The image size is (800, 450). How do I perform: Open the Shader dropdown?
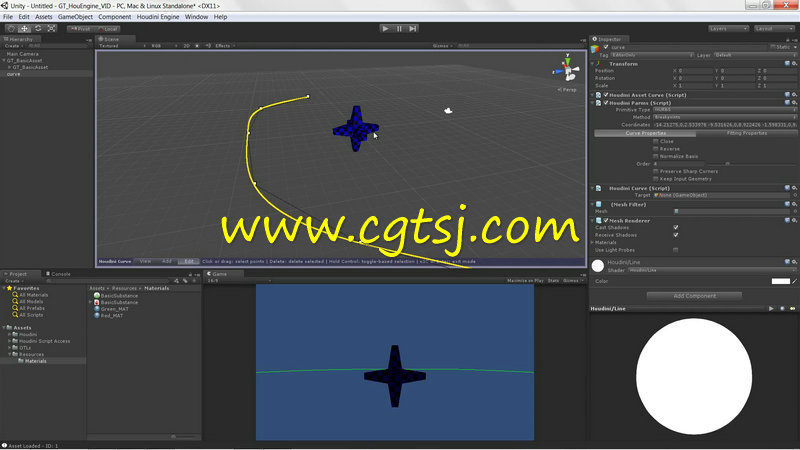712,270
